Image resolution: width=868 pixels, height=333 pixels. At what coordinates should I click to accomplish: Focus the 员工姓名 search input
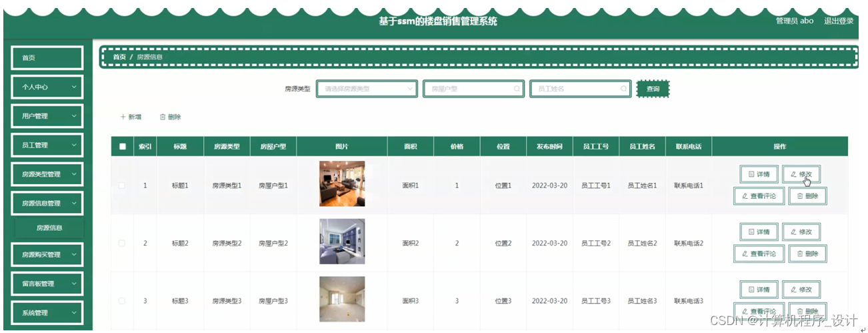(x=581, y=89)
